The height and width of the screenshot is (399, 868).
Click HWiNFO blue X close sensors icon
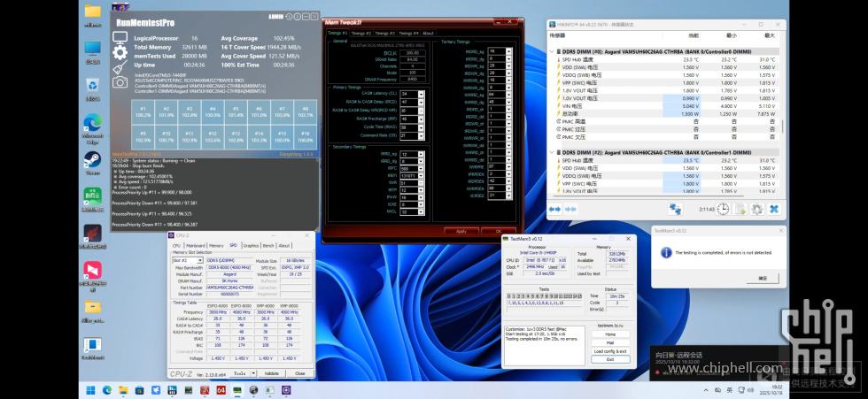(x=773, y=209)
